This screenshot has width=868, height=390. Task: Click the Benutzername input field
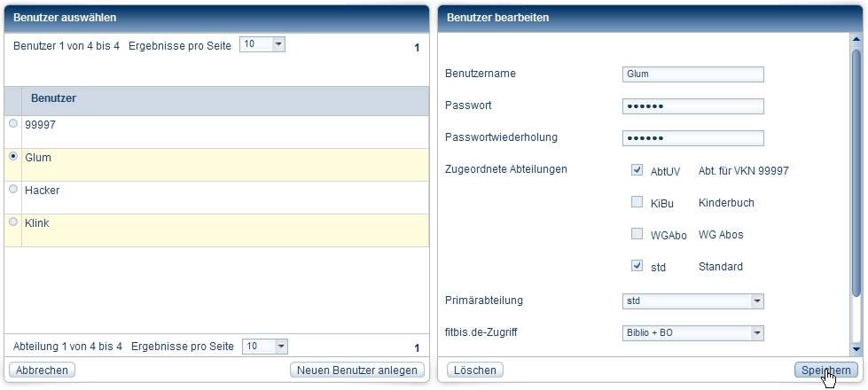(x=692, y=74)
